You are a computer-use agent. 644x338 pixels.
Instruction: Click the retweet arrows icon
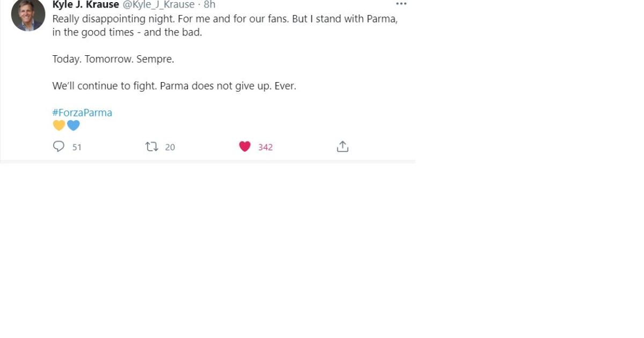coord(152,146)
